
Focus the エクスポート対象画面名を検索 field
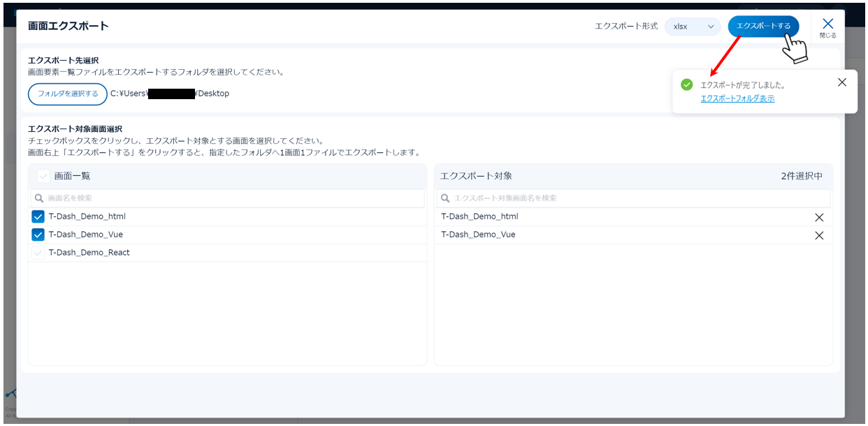(636, 198)
